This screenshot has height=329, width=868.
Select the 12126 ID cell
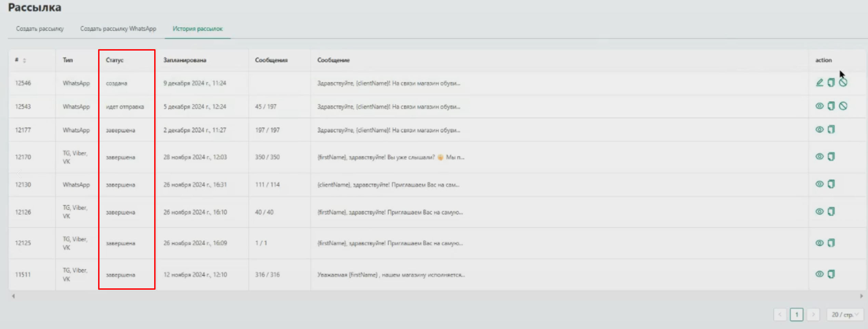coord(23,212)
